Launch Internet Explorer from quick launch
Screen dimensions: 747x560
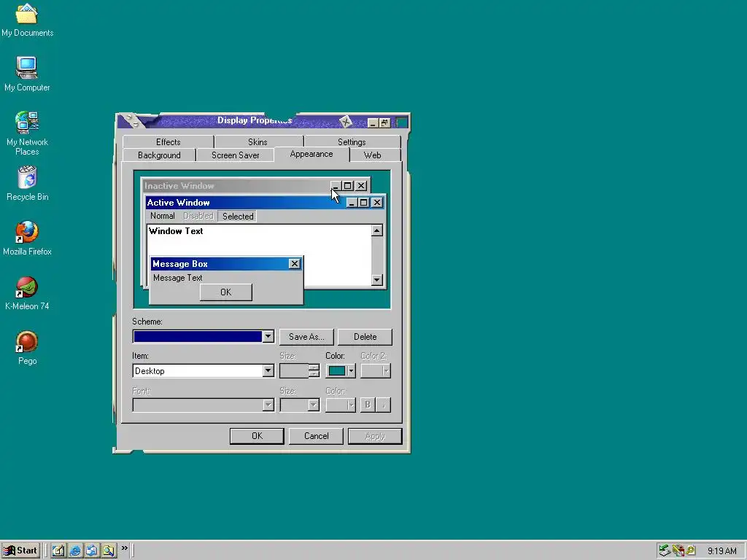[75, 551]
